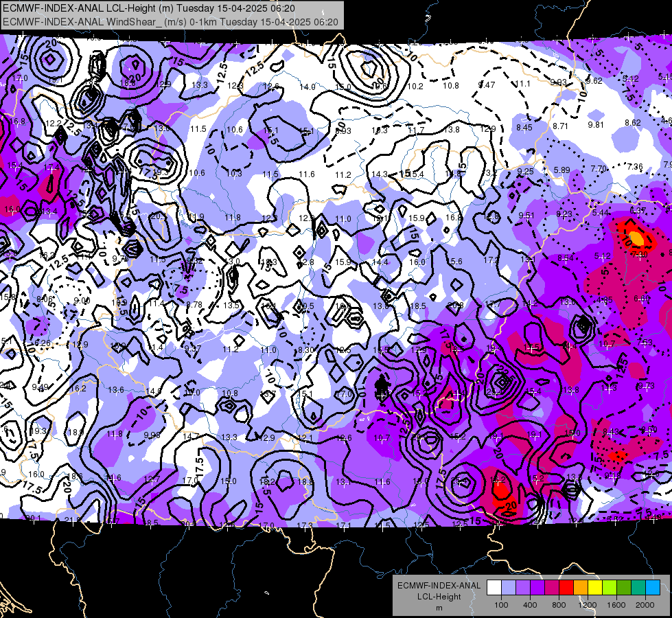Click the grid value 9.47

coord(487,85)
